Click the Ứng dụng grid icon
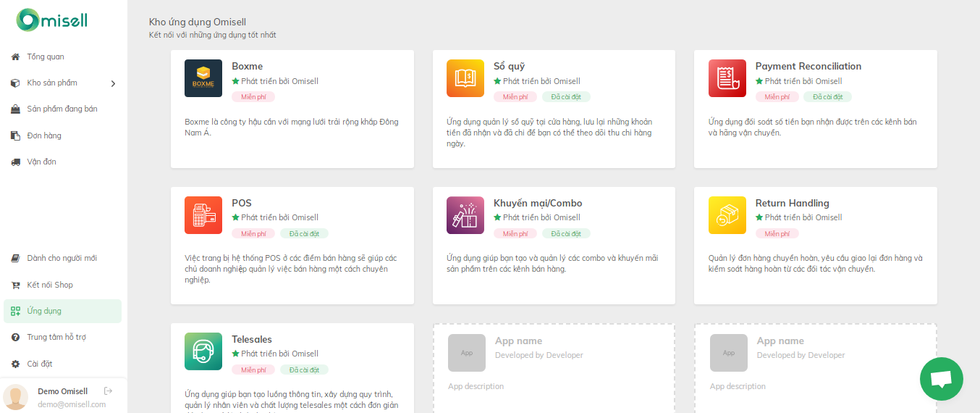This screenshot has width=980, height=413. [x=15, y=311]
